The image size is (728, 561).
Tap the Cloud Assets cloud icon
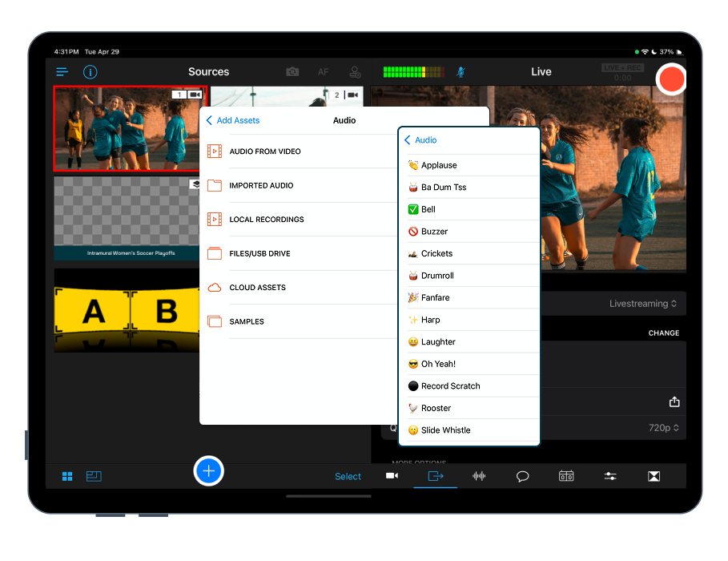click(x=214, y=288)
